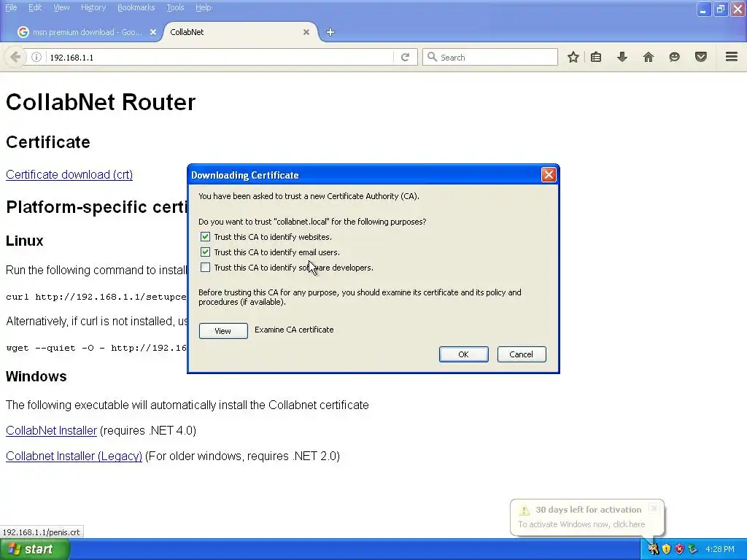
Task: Cancel the Downloading Certificate dialog
Action: [x=522, y=354]
